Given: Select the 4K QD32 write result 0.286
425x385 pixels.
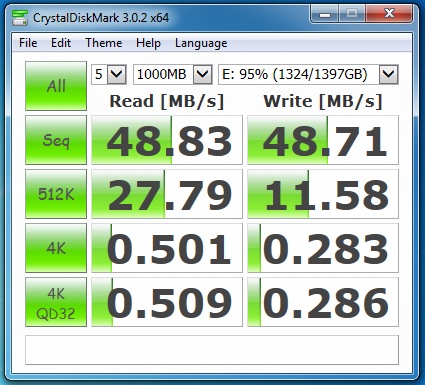Looking at the screenshot, I should point(323,302).
